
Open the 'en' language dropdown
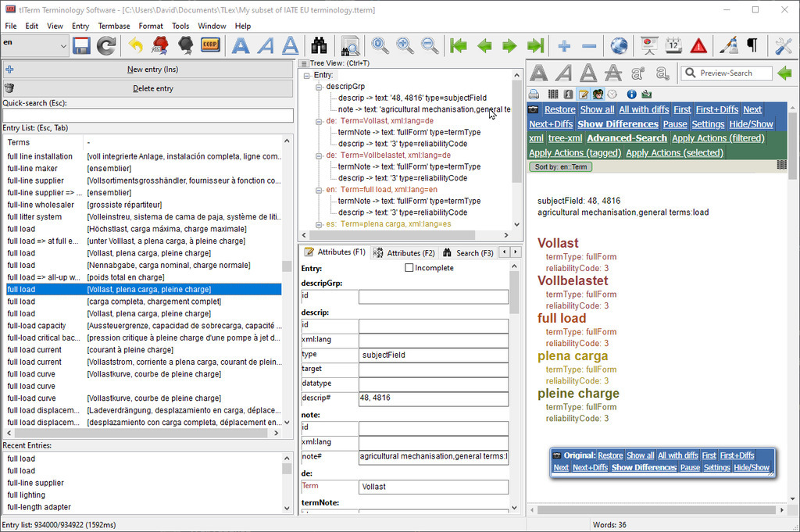pyautogui.click(x=63, y=46)
